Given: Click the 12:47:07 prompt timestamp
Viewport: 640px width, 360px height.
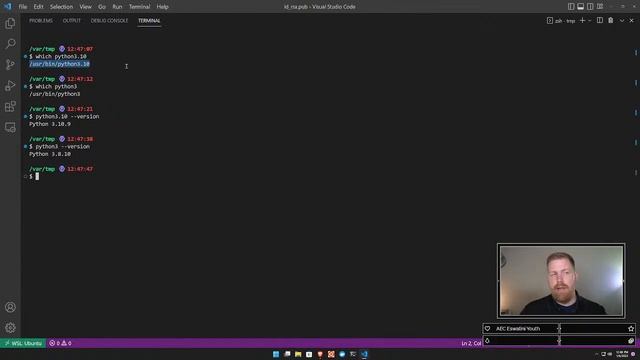Looking at the screenshot, I should [80, 49].
